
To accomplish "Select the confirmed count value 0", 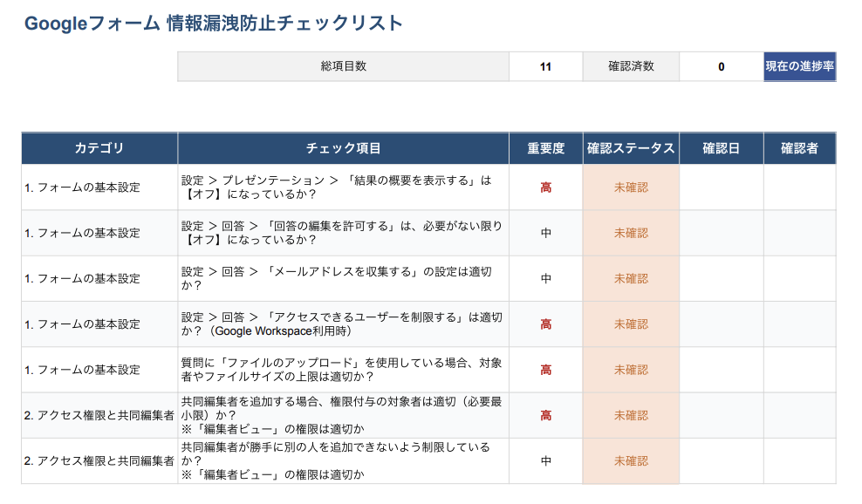I will (x=722, y=66).
